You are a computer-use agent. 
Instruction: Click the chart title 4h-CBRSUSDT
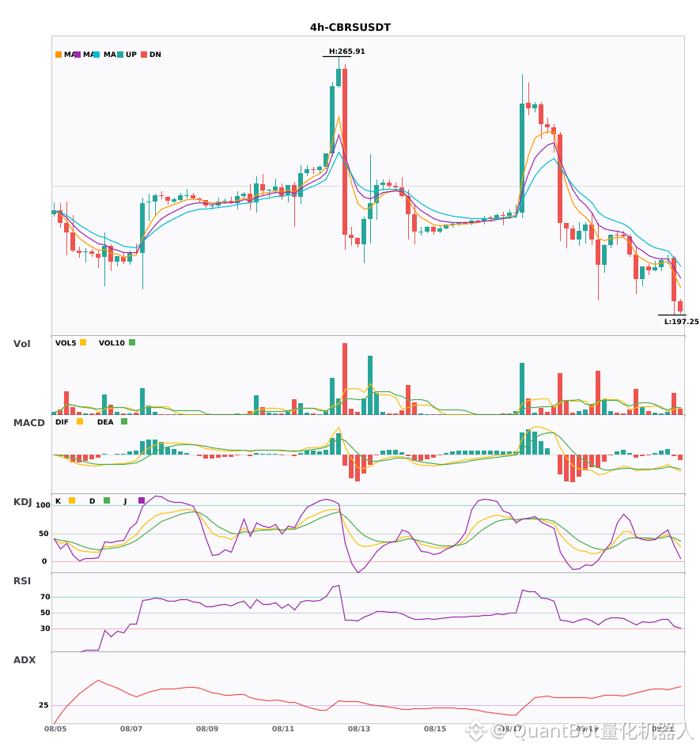point(350,28)
